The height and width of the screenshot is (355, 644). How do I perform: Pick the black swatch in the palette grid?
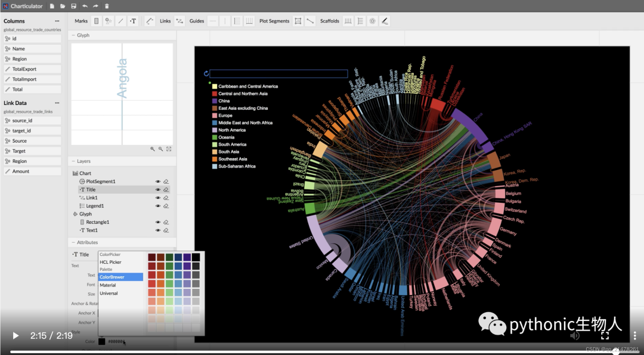196,257
